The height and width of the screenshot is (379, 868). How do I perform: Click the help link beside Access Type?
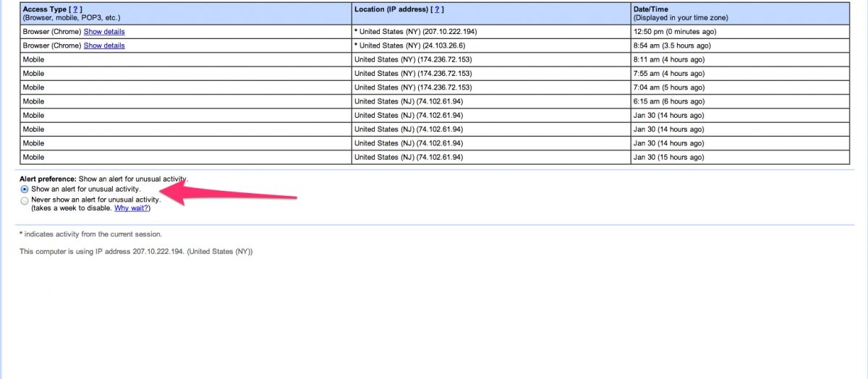coord(75,9)
